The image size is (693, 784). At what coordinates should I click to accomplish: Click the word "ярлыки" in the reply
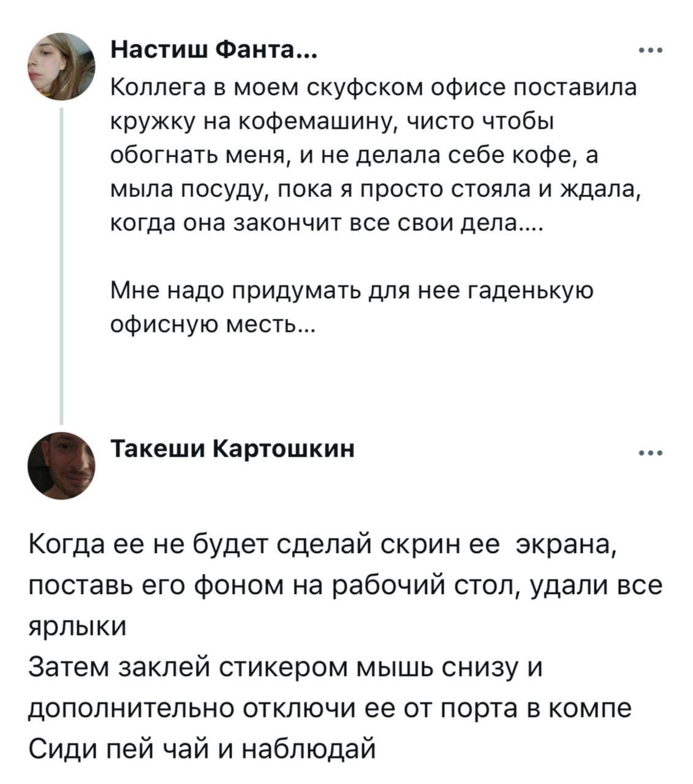[x=78, y=627]
